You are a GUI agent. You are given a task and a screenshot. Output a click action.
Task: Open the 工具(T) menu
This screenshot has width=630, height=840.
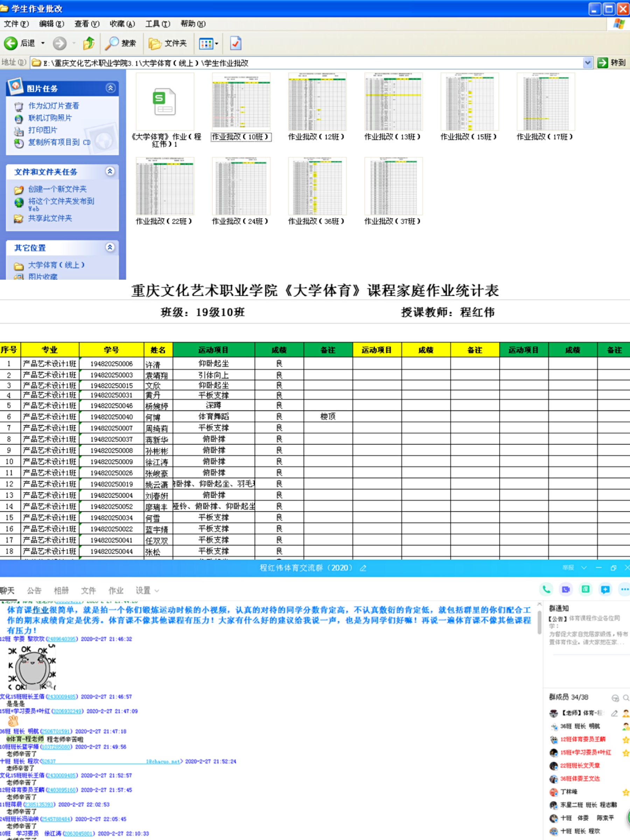point(157,24)
